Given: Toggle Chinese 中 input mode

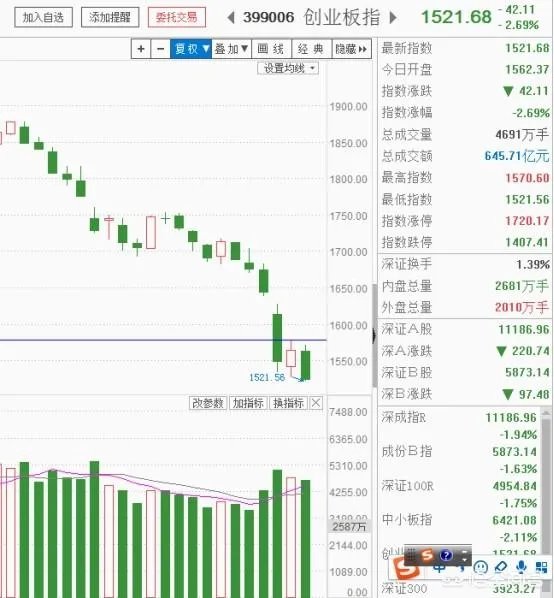Looking at the screenshot, I should (439, 567).
